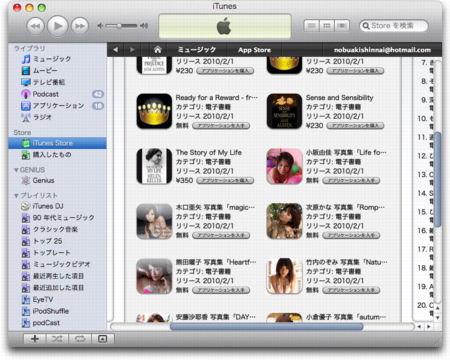Focus the Store search field
Screen dimensions: 450x360
click(394, 26)
